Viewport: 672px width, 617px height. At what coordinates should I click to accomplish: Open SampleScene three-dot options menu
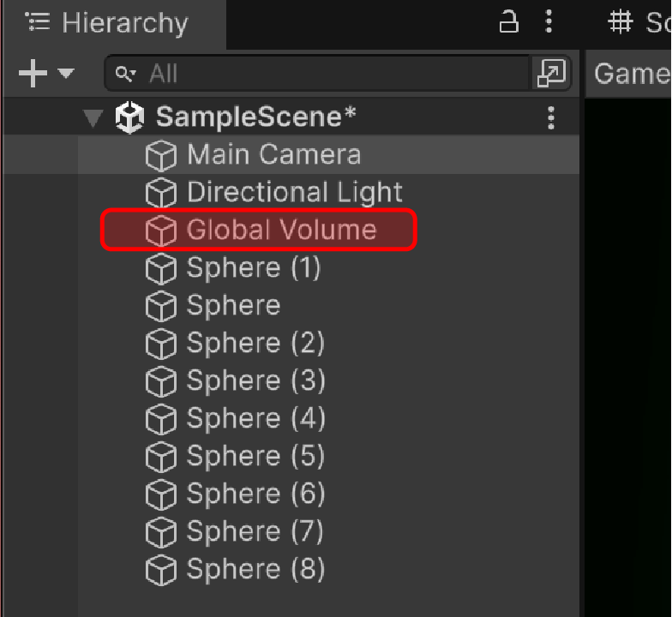[x=551, y=117]
